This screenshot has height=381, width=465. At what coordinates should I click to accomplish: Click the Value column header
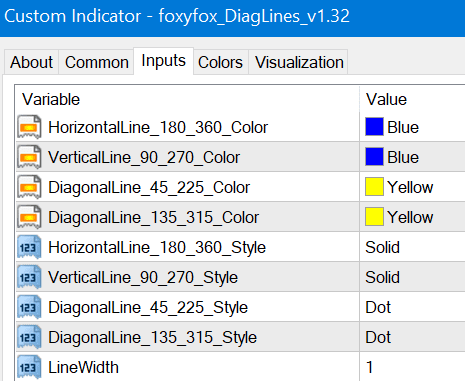[412, 99]
